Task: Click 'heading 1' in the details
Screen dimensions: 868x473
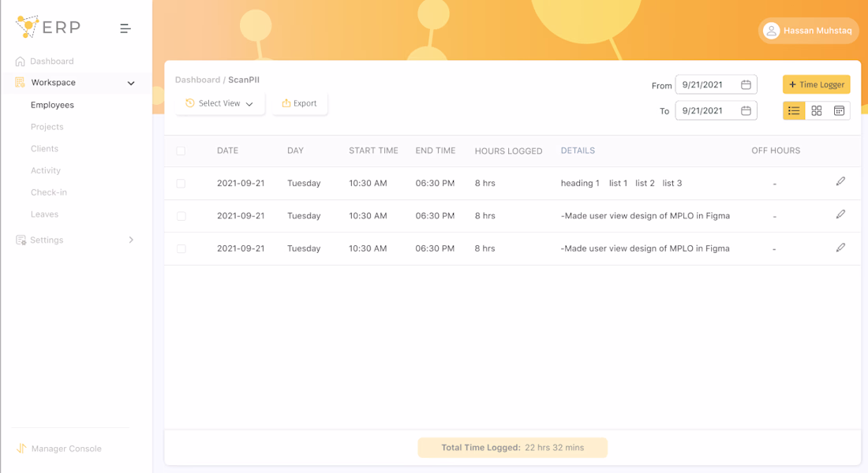Action: pos(580,183)
